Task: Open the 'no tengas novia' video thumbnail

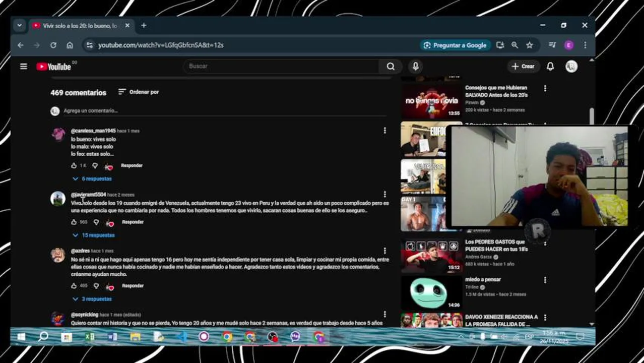Action: (431, 101)
